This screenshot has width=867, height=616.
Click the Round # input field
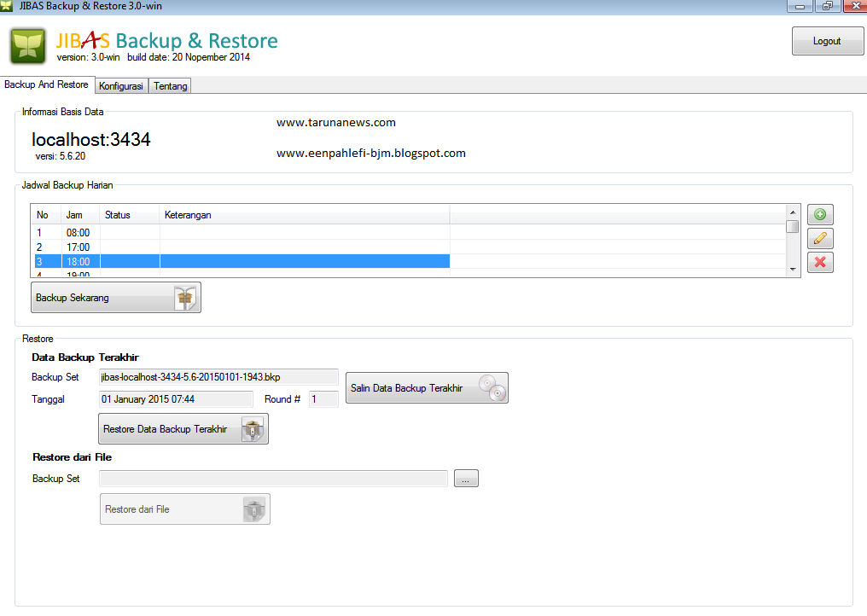click(x=323, y=398)
